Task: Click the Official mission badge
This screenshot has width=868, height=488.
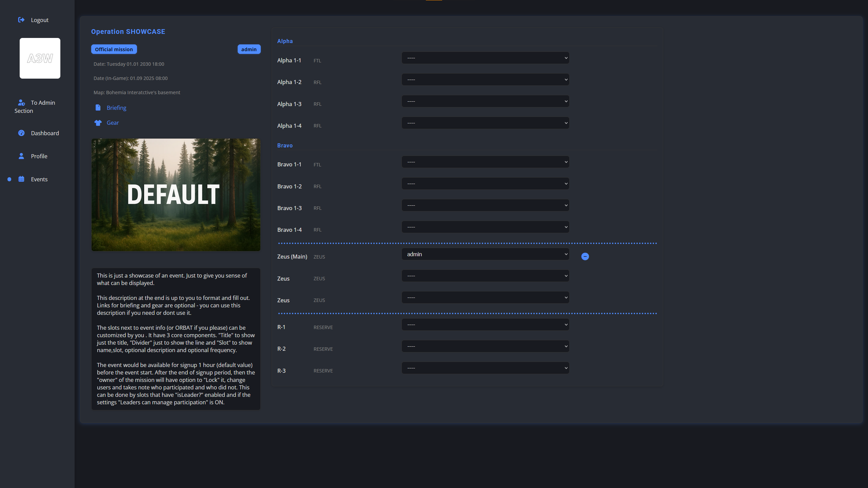Action: click(x=114, y=49)
